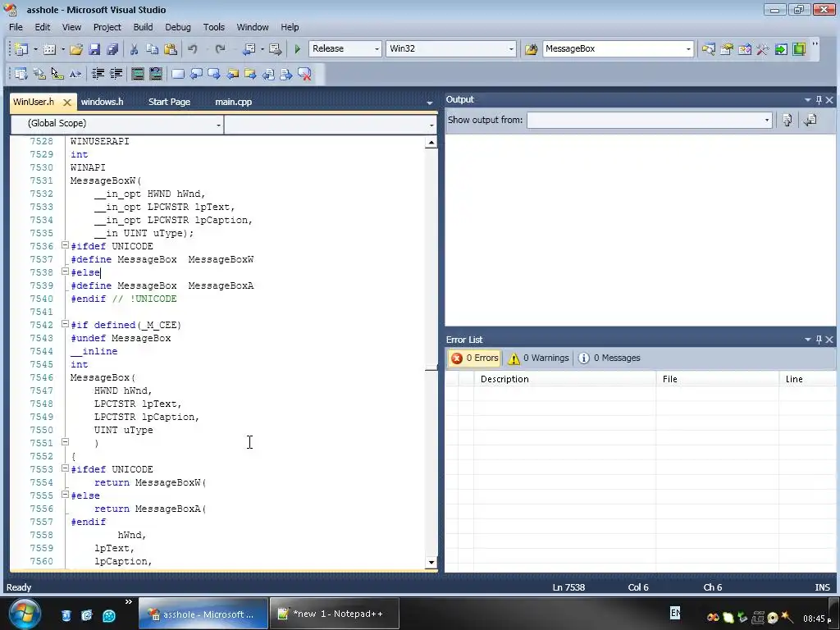The image size is (840, 630).
Task: Comment out the selected lines icon
Action: [x=138, y=74]
